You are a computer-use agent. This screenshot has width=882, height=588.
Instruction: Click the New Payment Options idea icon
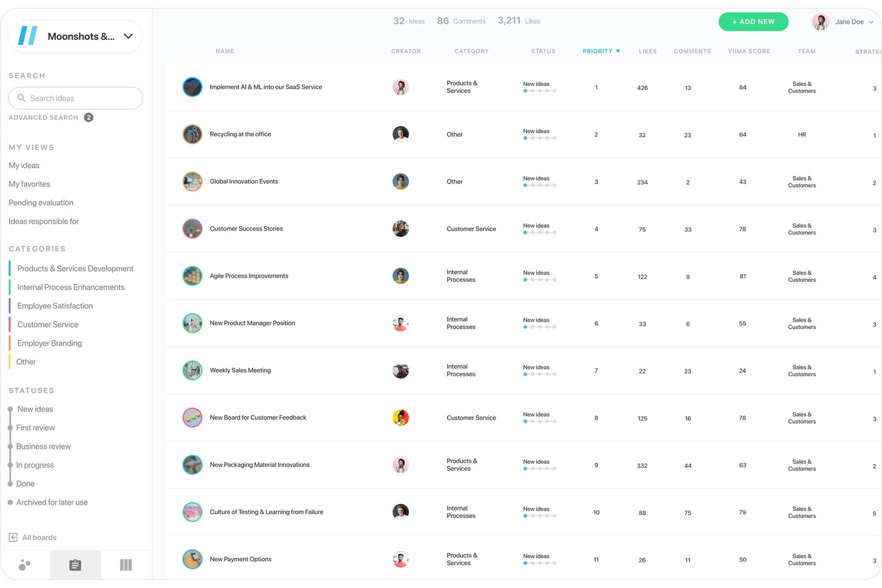[192, 559]
